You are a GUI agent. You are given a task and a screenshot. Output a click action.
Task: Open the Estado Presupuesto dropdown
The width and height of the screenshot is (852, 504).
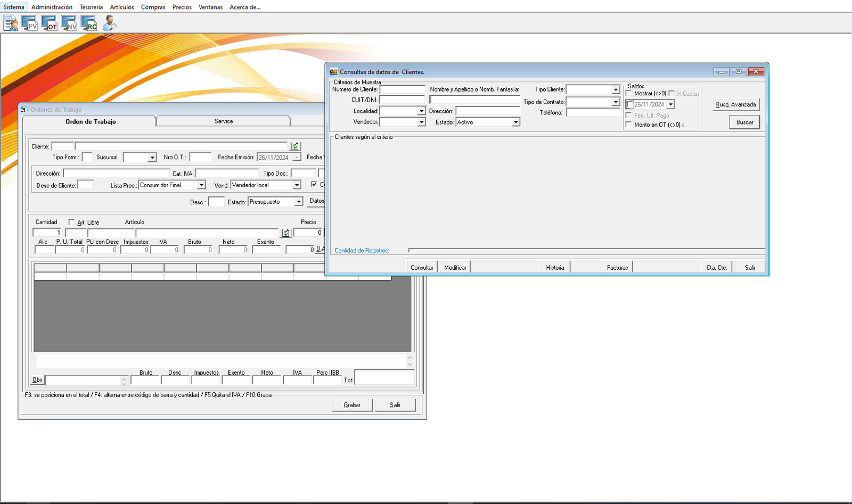(299, 202)
